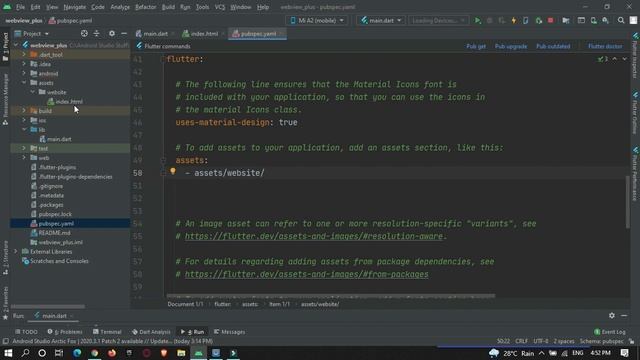
Task: Click the Flutter doctor link
Action: [605, 46]
